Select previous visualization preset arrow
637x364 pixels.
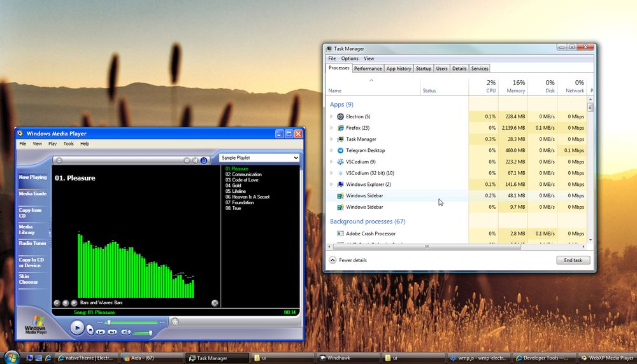66,303
